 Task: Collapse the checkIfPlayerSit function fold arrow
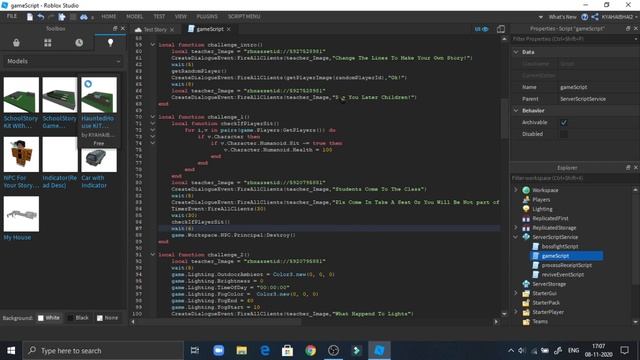(152, 123)
